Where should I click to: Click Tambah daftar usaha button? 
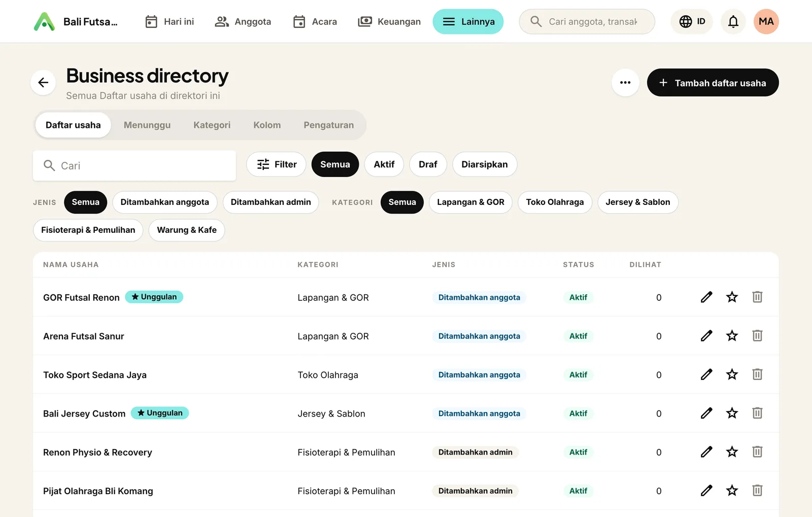[x=713, y=82]
